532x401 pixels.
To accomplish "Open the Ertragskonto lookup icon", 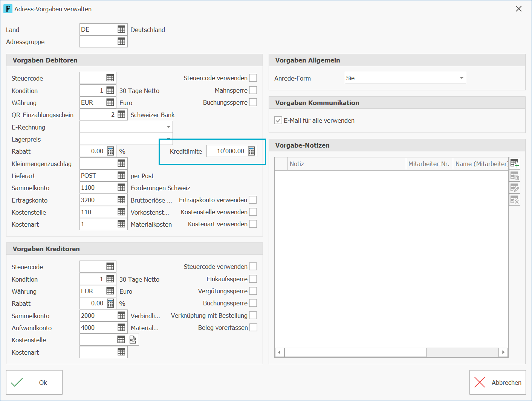I will (x=121, y=200).
